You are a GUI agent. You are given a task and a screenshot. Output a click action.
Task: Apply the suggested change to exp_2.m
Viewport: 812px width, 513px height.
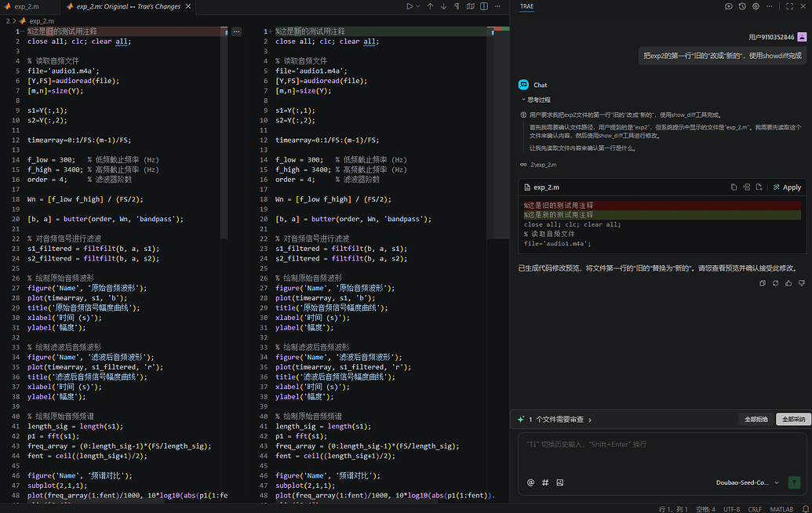coord(787,187)
